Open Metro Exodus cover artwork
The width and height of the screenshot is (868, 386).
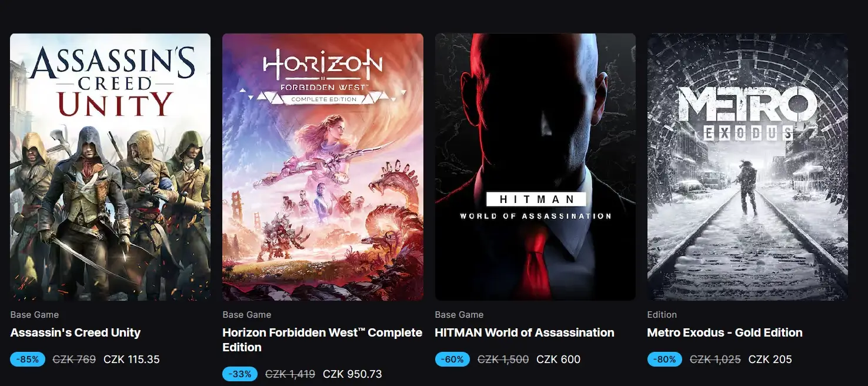click(x=747, y=167)
